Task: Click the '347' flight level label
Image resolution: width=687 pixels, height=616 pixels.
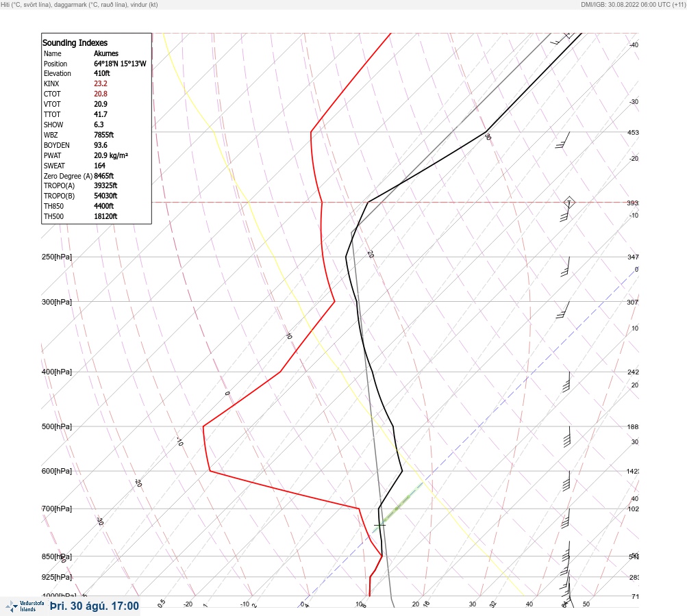Action: tap(633, 257)
